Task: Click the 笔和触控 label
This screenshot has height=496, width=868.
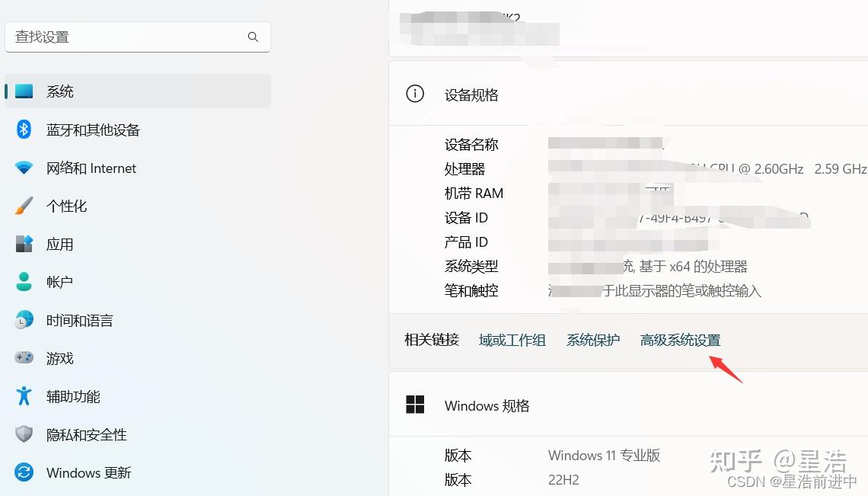Action: click(x=471, y=291)
